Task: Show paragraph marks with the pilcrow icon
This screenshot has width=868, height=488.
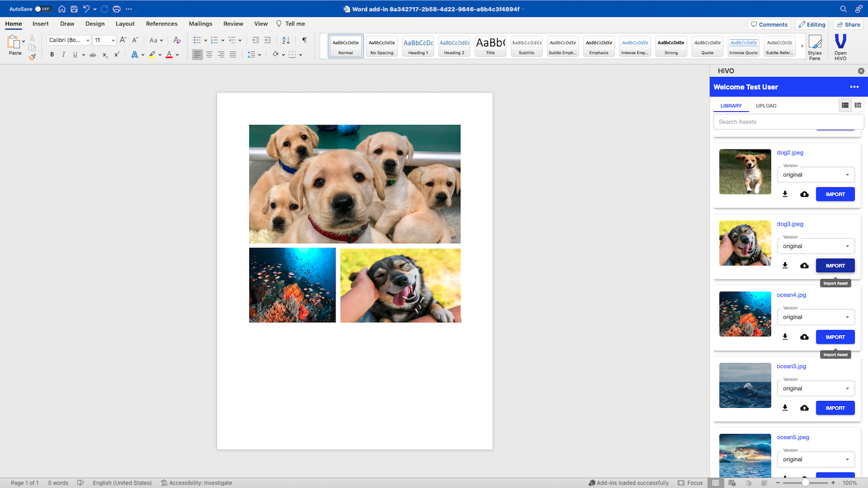Action: coord(304,40)
